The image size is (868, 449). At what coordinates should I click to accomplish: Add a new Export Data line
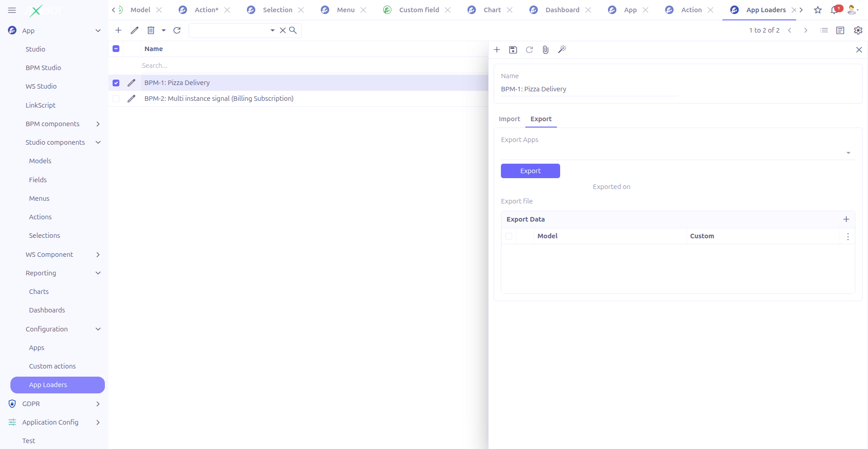coord(846,219)
